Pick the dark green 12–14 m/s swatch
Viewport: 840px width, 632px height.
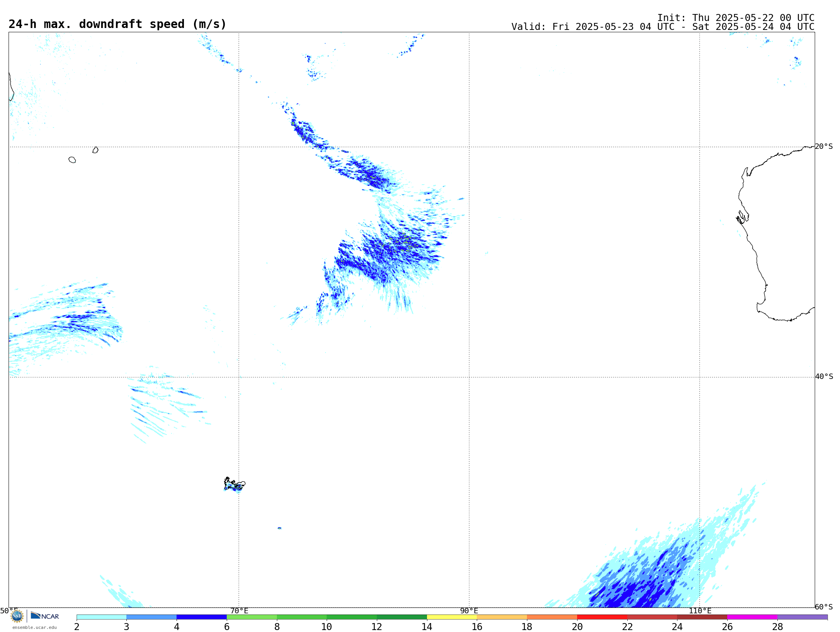pyautogui.click(x=402, y=617)
